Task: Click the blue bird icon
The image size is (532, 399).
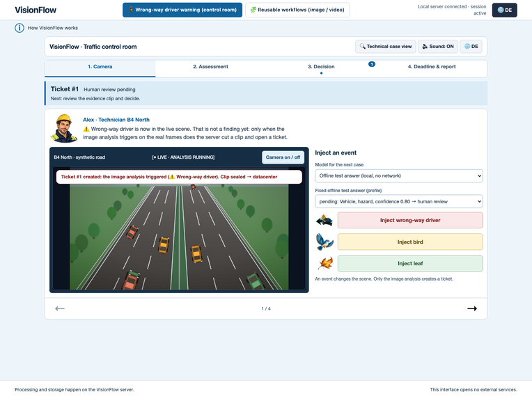Action: pos(324,242)
